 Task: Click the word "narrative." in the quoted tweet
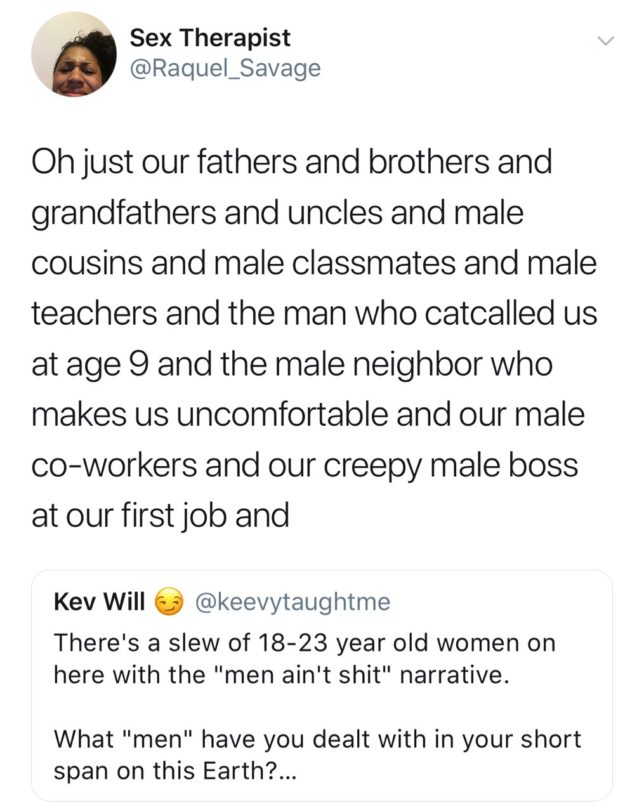[x=454, y=674]
